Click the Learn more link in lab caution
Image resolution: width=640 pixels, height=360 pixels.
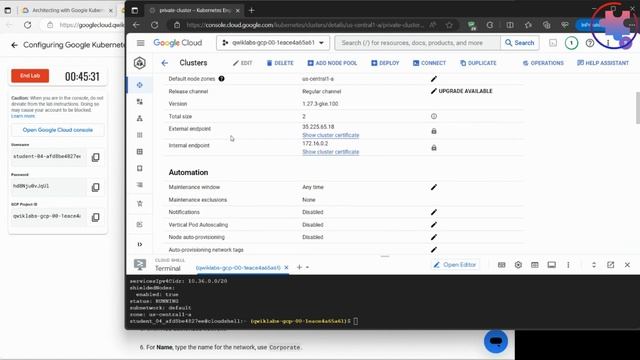(x=23, y=116)
